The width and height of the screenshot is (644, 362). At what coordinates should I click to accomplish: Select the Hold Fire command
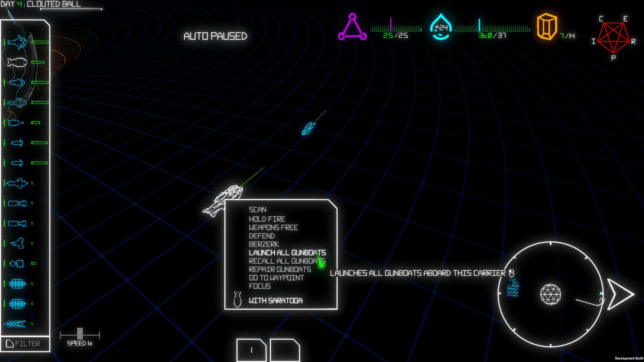267,219
